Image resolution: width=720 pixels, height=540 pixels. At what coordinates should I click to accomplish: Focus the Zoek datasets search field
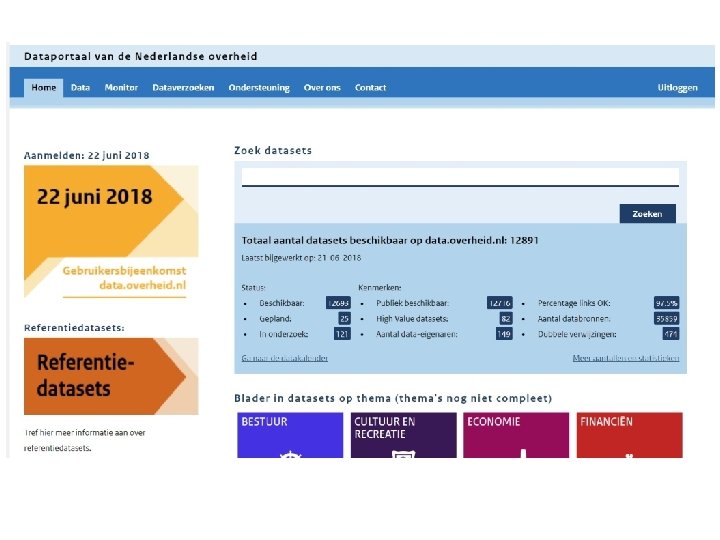coord(460,177)
